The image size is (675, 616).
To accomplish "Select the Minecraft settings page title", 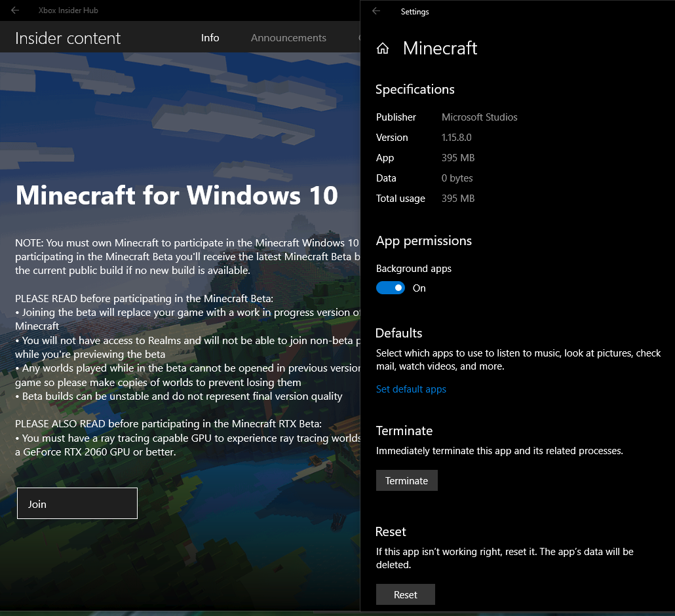I will coord(440,48).
